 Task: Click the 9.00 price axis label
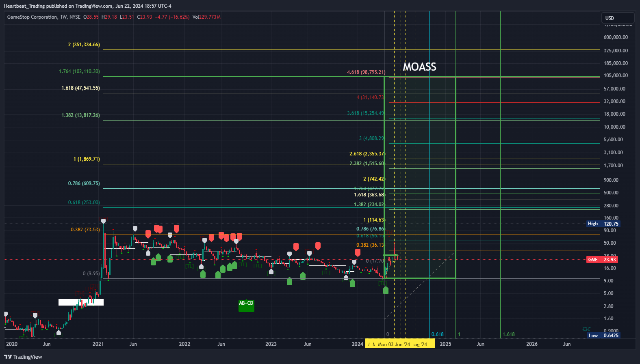608,281
